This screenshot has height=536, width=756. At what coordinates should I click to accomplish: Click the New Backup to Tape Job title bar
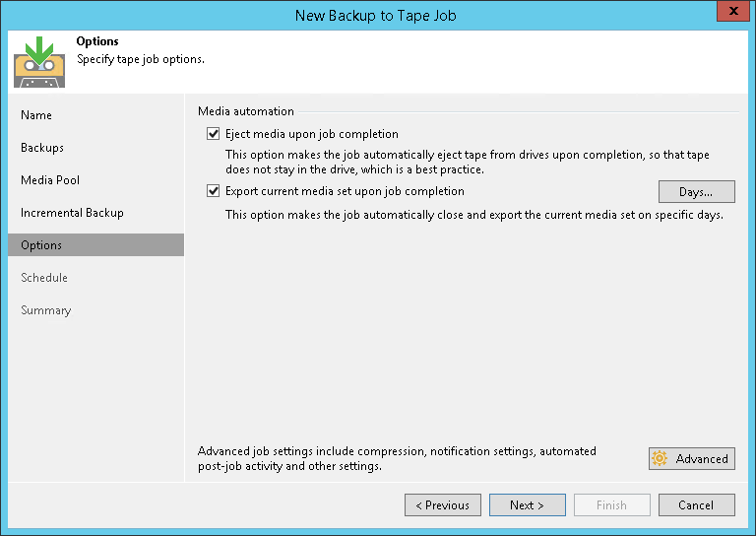[374, 15]
